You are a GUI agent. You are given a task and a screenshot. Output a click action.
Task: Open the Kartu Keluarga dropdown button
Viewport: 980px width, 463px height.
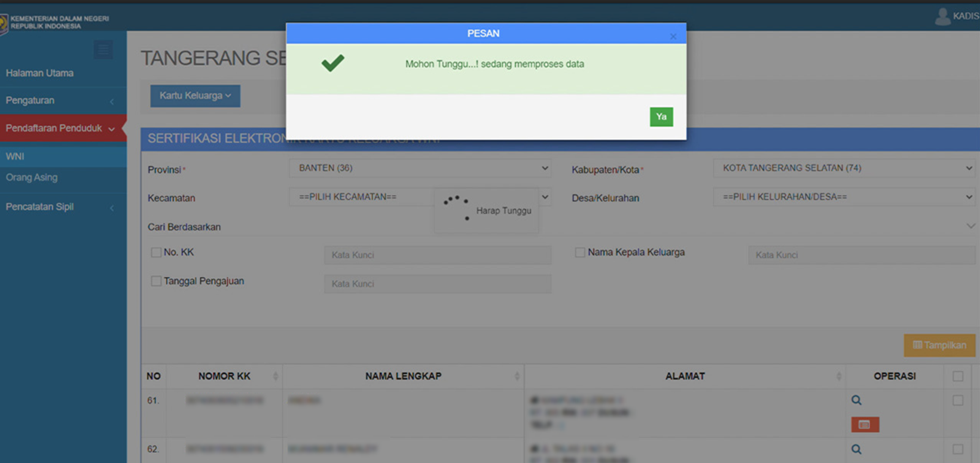click(195, 96)
